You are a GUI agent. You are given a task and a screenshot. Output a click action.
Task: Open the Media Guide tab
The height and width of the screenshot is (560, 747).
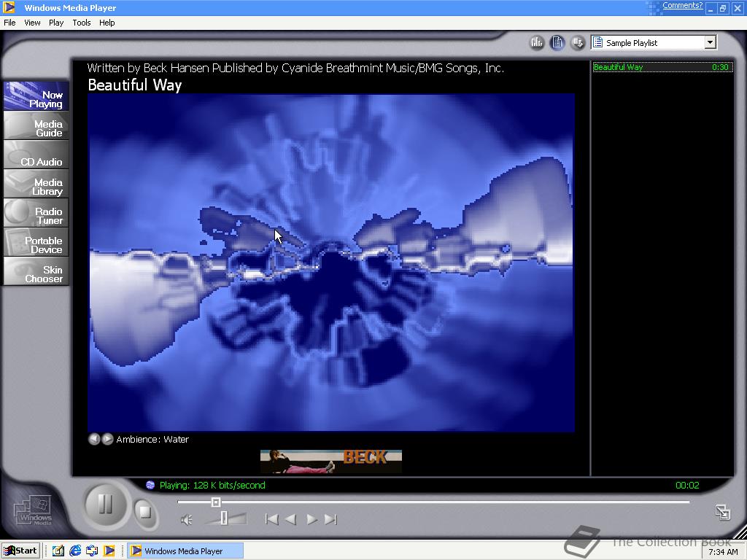pyautogui.click(x=36, y=126)
